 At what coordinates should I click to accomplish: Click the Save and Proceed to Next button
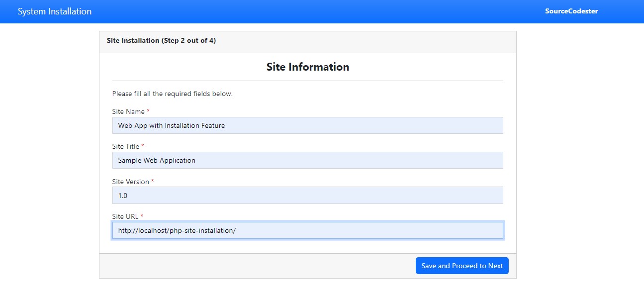(x=462, y=266)
